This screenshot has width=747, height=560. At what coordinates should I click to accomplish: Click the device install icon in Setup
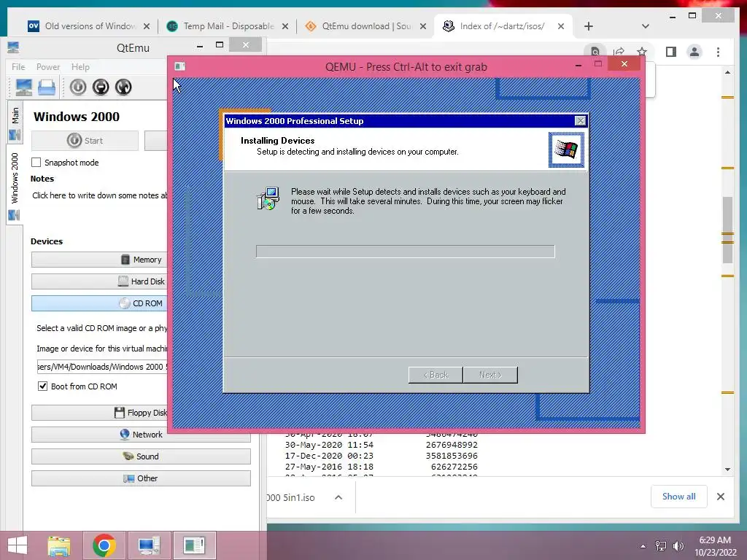pos(268,198)
